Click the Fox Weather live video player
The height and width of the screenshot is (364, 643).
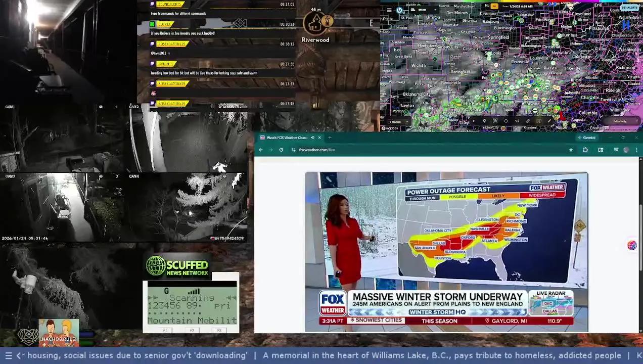pos(446,252)
